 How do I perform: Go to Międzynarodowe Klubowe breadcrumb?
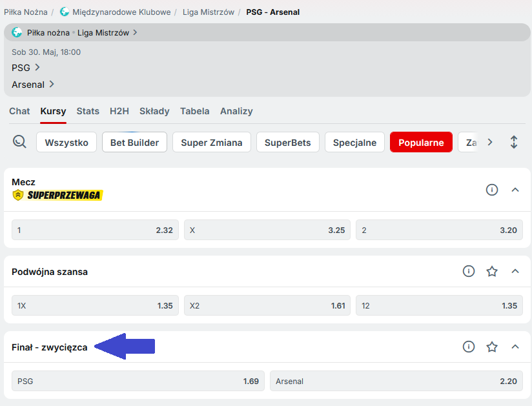click(x=121, y=12)
